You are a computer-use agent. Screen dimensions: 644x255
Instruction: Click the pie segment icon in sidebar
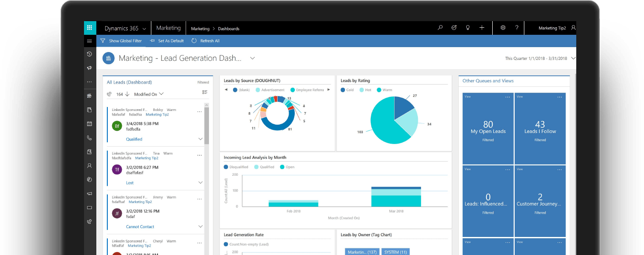[89, 180]
